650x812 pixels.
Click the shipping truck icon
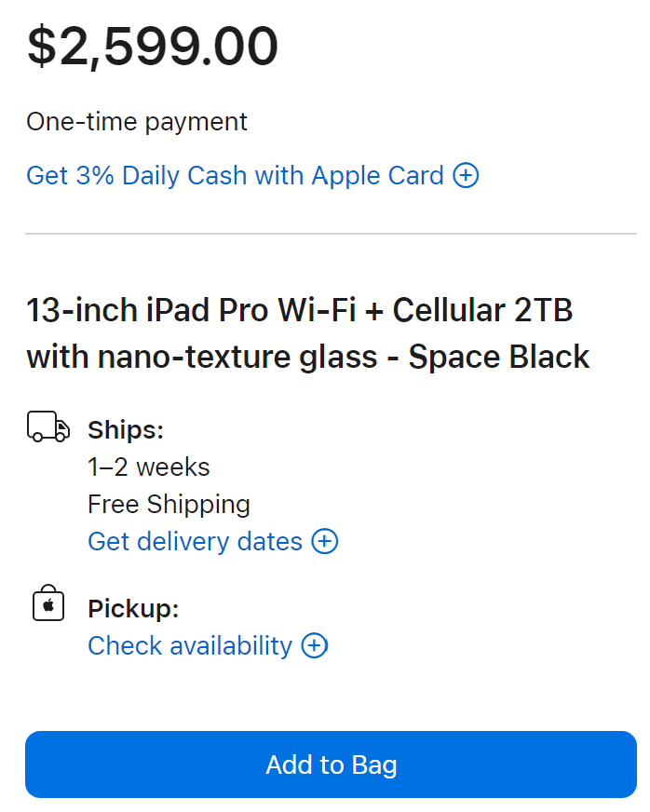point(48,428)
